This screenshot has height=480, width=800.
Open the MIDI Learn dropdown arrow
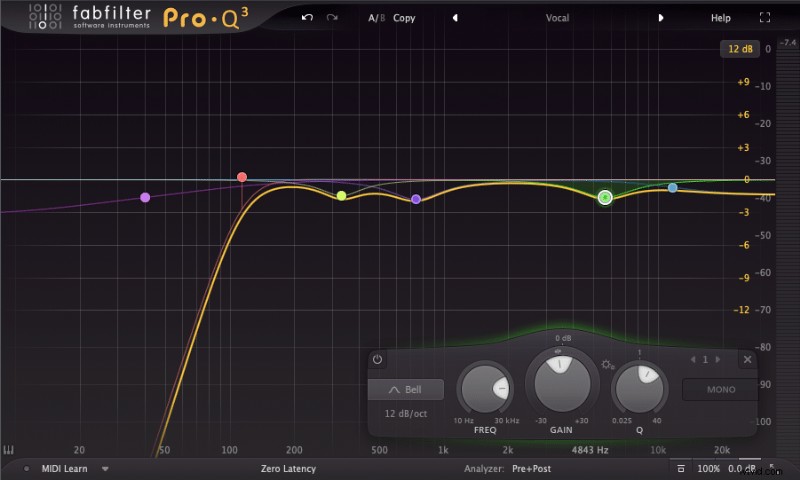[105, 468]
